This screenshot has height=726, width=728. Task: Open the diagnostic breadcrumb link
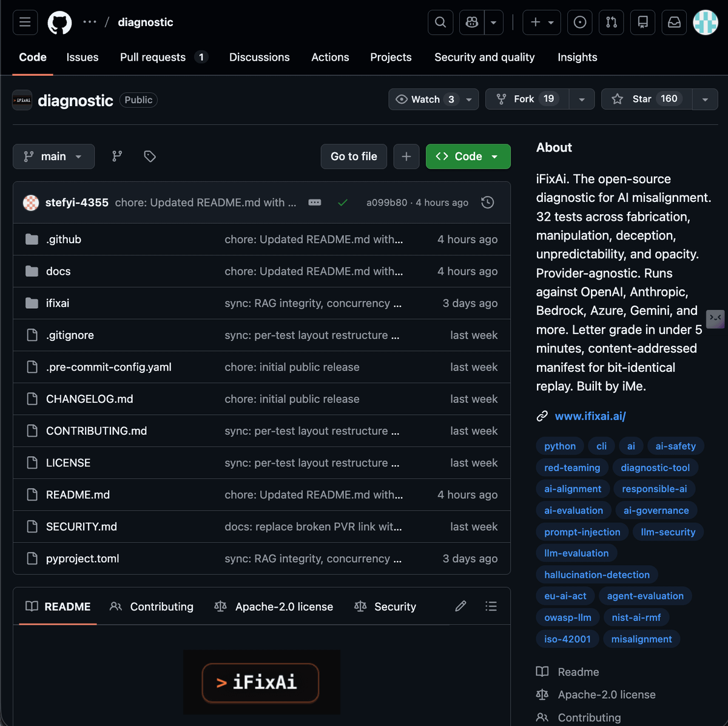coord(146,22)
